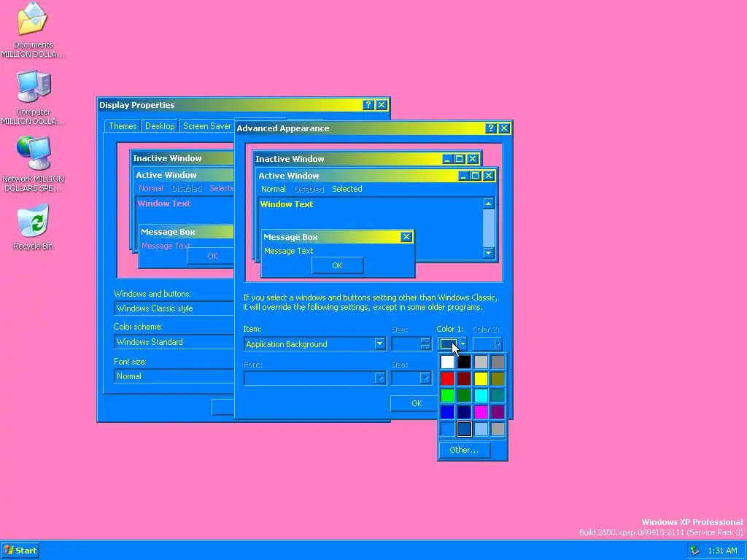Click the system tray icon beside the clock
The height and width of the screenshot is (560, 747).
[x=695, y=551]
